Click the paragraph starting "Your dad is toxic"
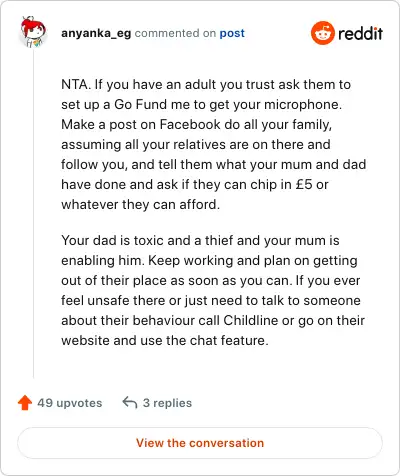The height and width of the screenshot is (476, 400). click(x=213, y=290)
